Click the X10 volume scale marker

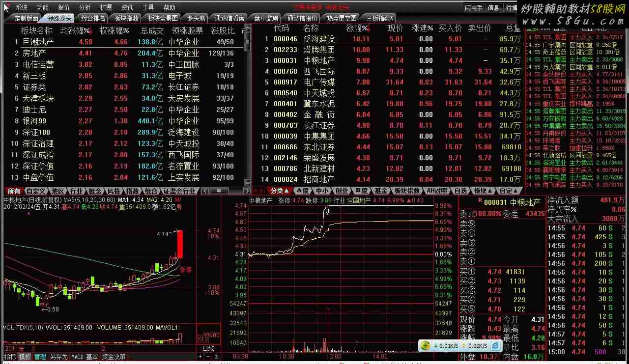[202, 339]
